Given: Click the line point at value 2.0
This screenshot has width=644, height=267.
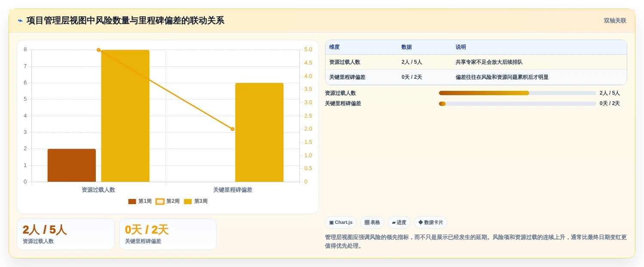Looking at the screenshot, I should [233, 129].
